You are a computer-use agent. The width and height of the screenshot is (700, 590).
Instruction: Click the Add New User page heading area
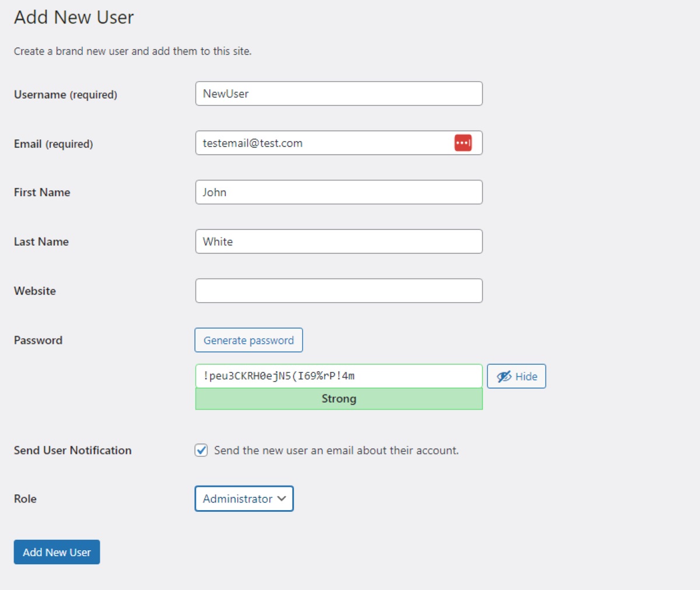click(x=73, y=18)
